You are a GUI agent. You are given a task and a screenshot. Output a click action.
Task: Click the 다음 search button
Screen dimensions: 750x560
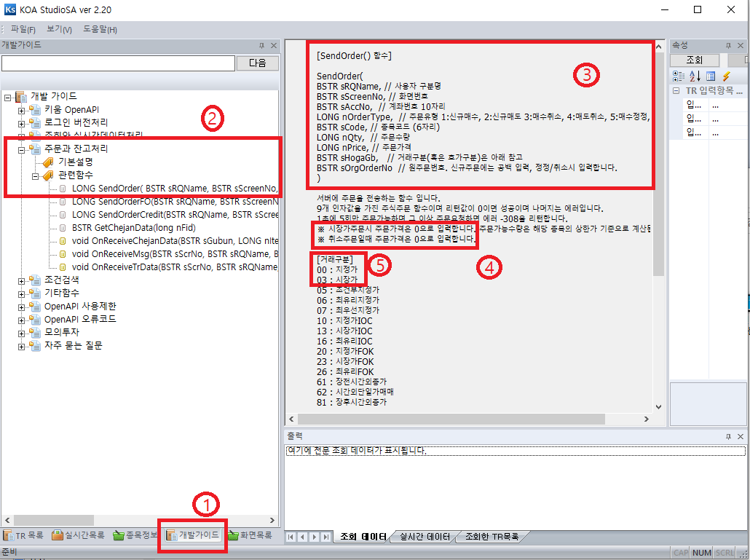coord(257,63)
